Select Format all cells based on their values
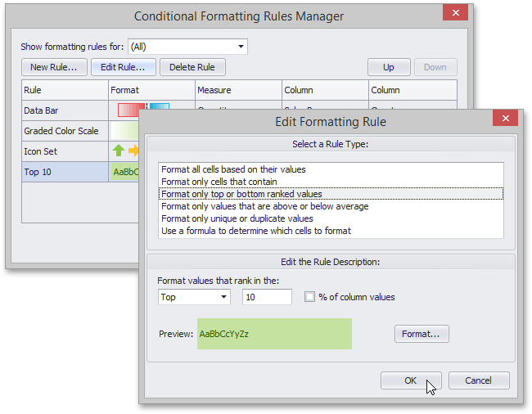The width and height of the screenshot is (532, 414). [233, 169]
